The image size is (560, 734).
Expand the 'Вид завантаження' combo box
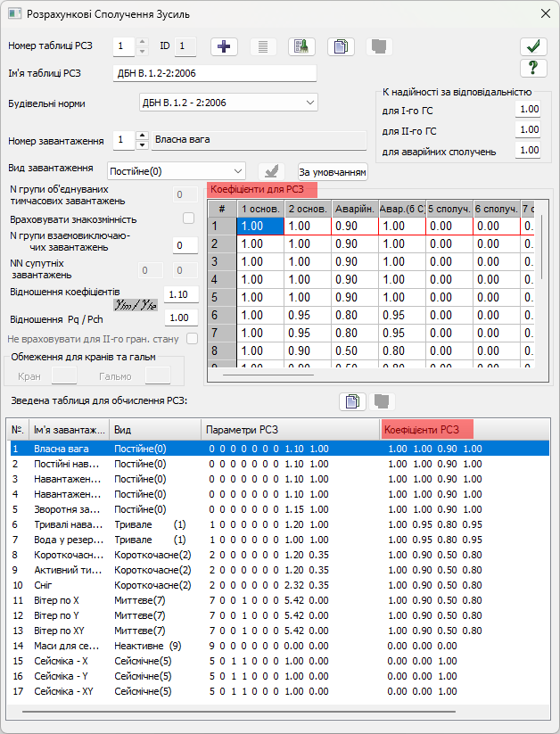click(x=176, y=170)
